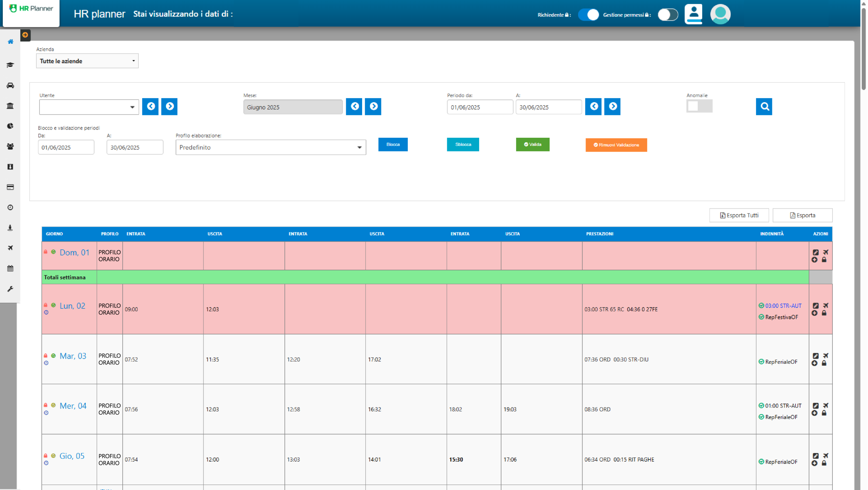Open the Lun, 02 day link

[72, 306]
